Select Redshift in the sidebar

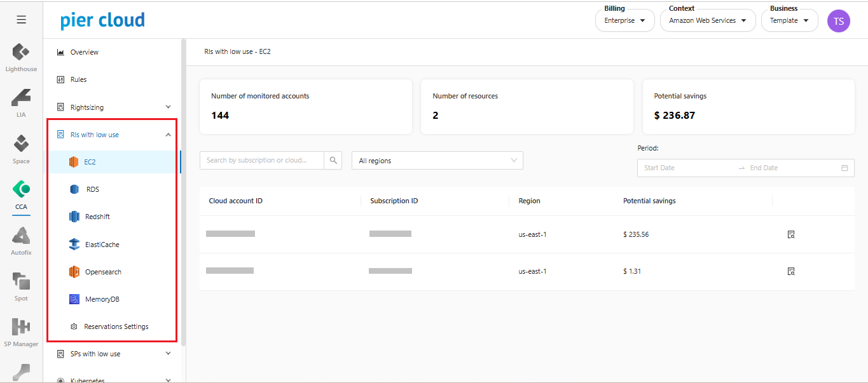[x=97, y=217]
